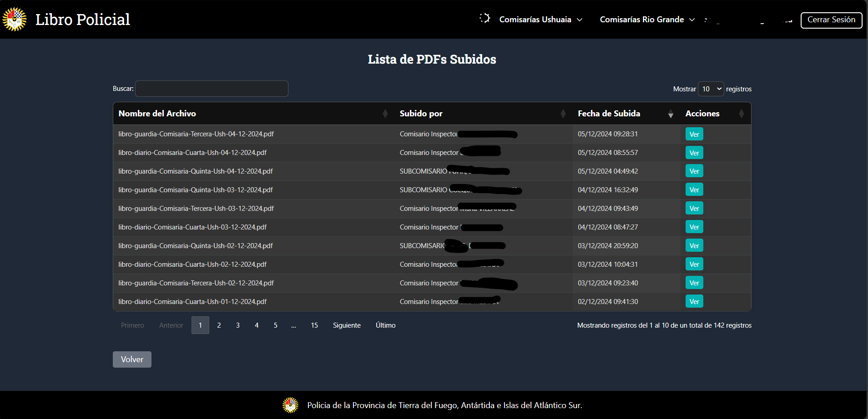The width and height of the screenshot is (868, 419).
Task: Click the footer police crest emblem
Action: tap(290, 405)
